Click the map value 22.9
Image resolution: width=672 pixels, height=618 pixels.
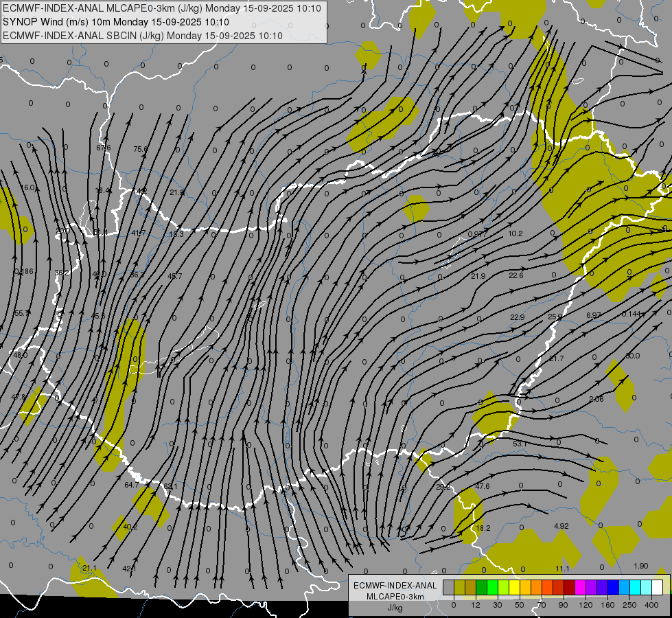click(x=518, y=317)
